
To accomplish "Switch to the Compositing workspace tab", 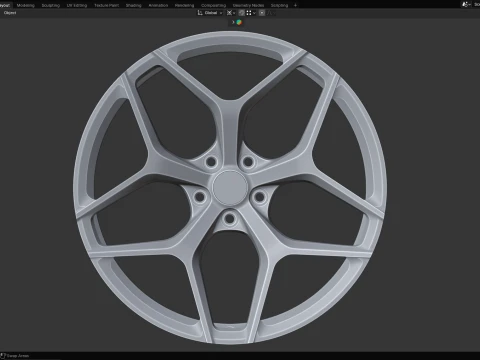I will point(213,5).
